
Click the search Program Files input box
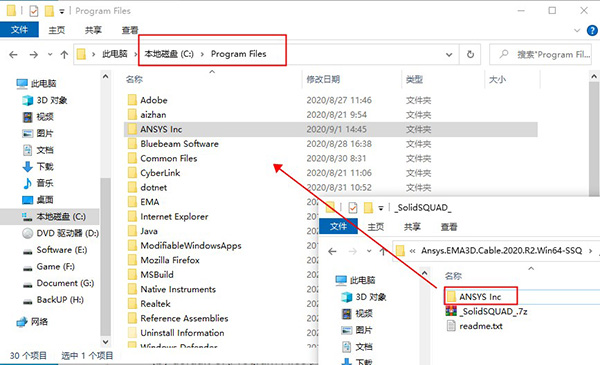tap(540, 54)
